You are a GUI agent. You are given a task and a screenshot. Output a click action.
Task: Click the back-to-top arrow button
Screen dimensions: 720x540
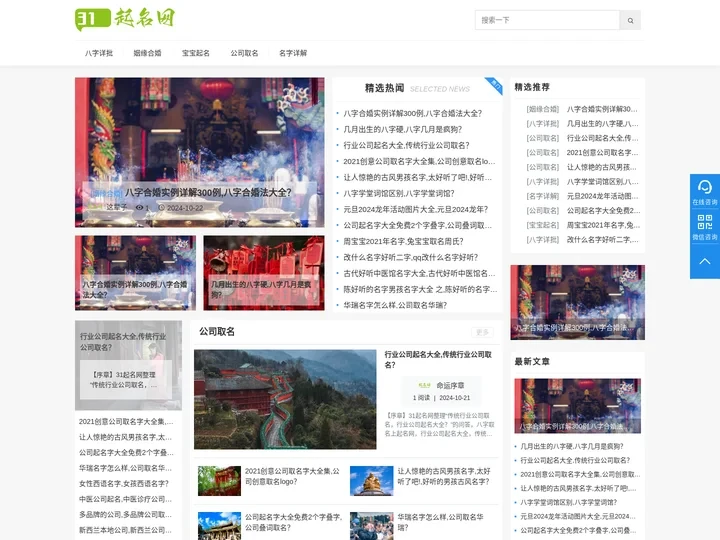[704, 261]
